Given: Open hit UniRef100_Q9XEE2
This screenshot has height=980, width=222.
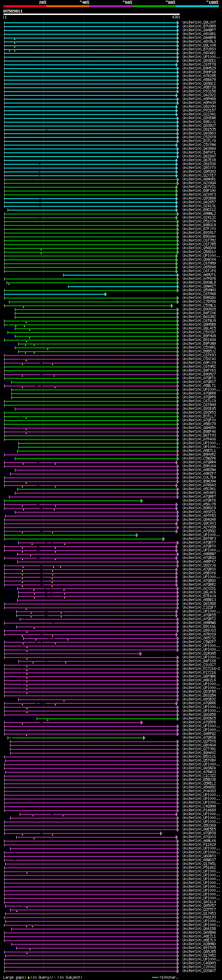Looking at the screenshot, I should (x=199, y=61).
